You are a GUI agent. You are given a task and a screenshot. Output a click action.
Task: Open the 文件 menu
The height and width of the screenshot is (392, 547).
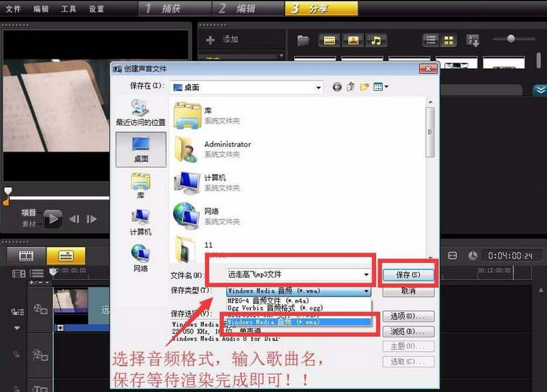13,9
